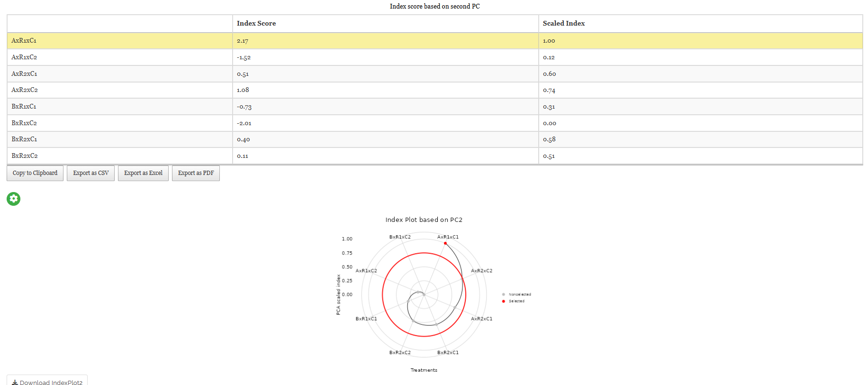
Task: Select the AxR2xC2 table row
Action: (434, 90)
